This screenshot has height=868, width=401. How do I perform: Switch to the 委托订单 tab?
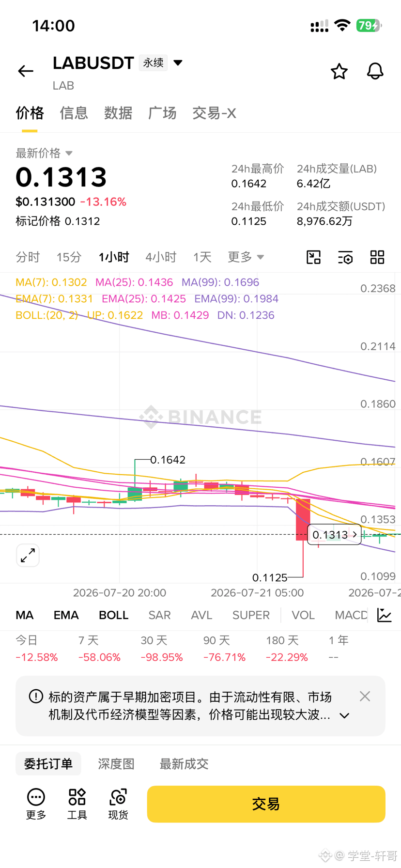click(48, 764)
